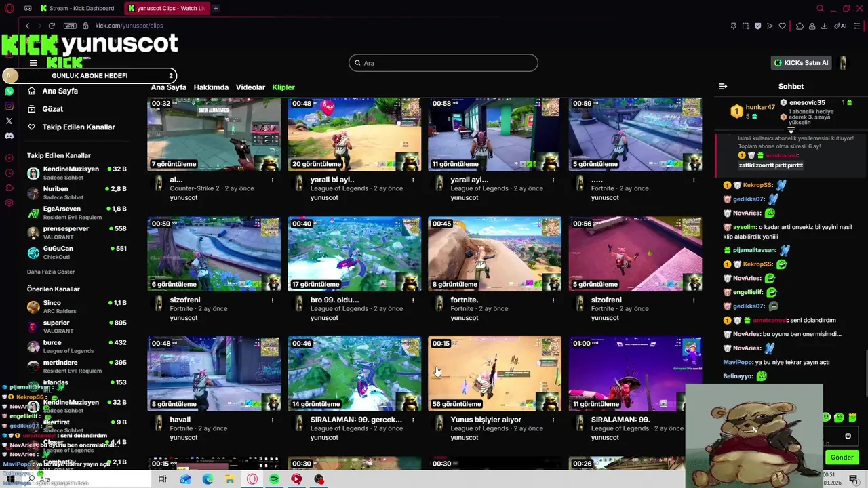This screenshot has width=868, height=488.
Task: Open X (Twitter) in the Opera sidebar
Action: [x=9, y=121]
